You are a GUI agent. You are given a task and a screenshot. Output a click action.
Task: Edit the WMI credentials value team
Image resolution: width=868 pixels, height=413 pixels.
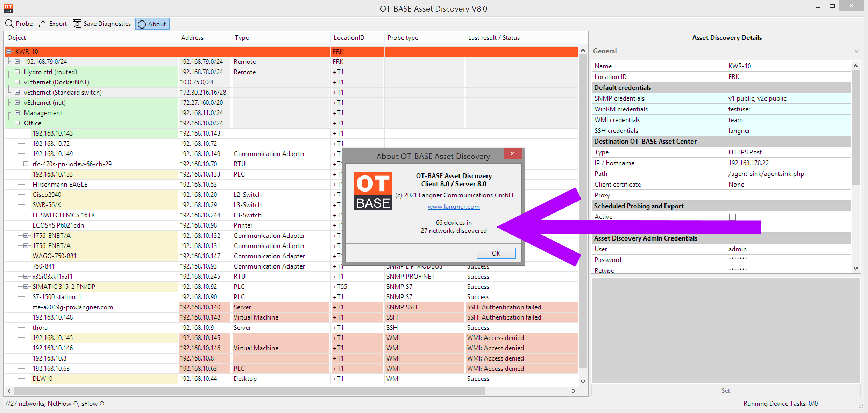tap(788, 120)
